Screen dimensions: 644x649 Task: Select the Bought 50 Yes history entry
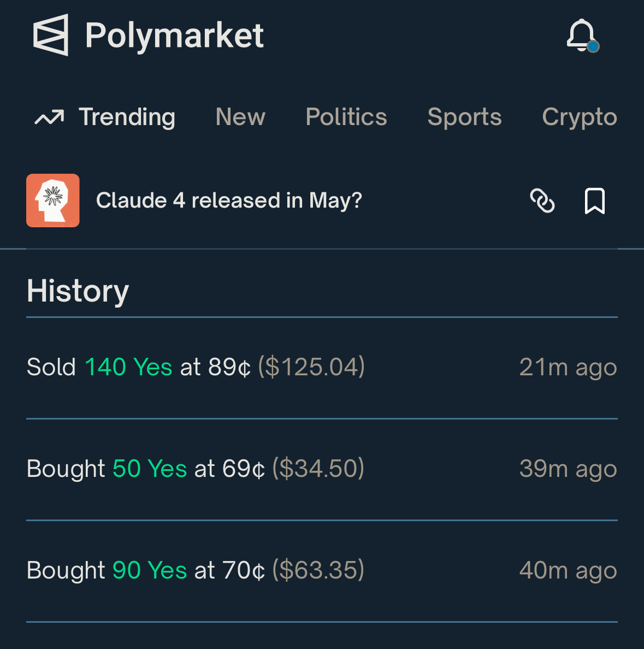pyautogui.click(x=322, y=469)
